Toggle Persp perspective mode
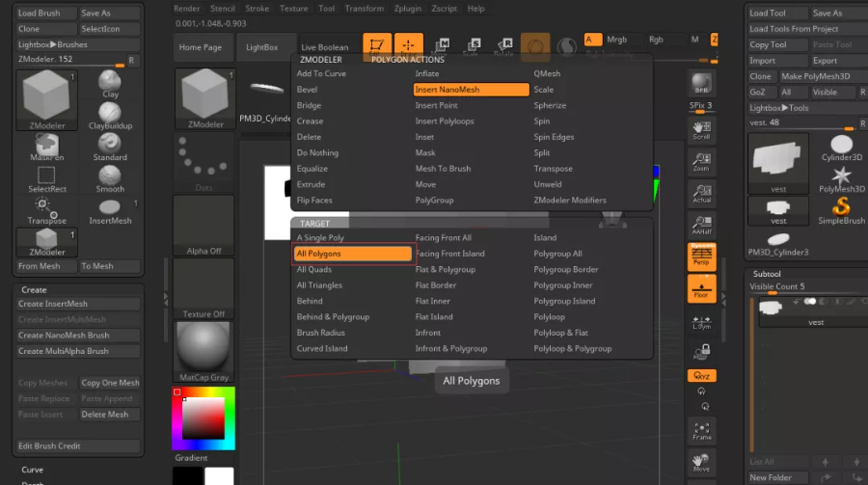The image size is (868, 485). point(701,256)
